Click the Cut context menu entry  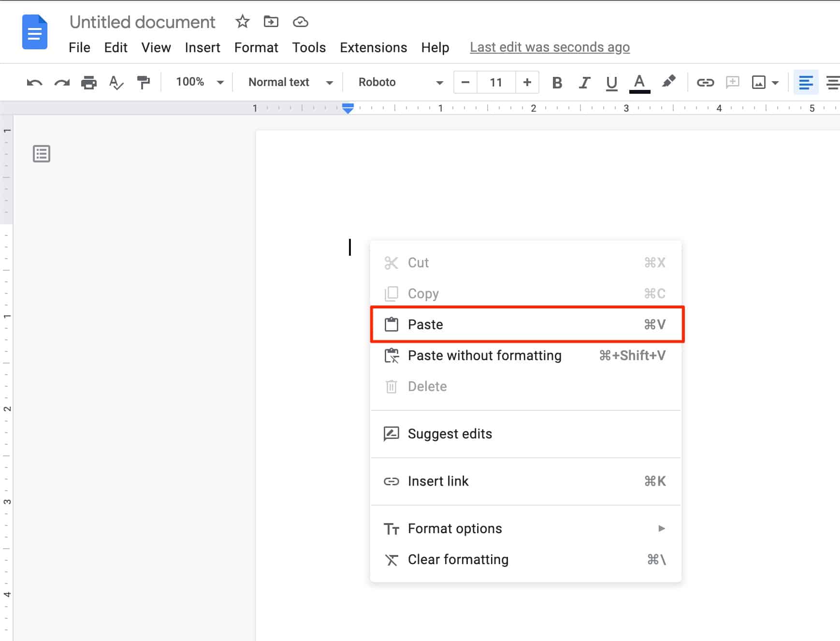[526, 262]
